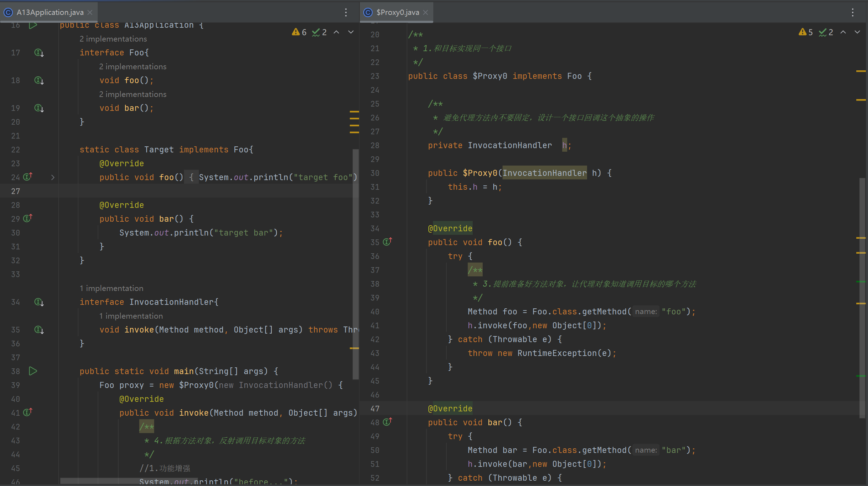
Task: Click '//1.功能增强' comment on line 45
Action: click(x=165, y=468)
